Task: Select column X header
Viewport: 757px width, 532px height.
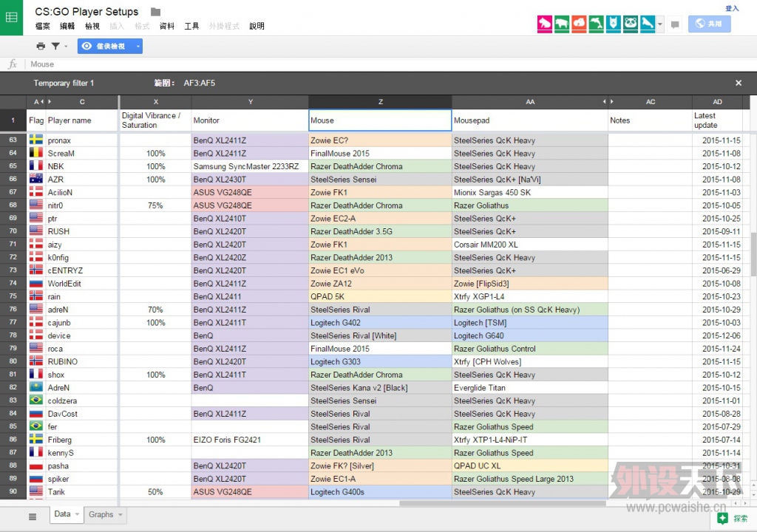Action: [x=156, y=102]
